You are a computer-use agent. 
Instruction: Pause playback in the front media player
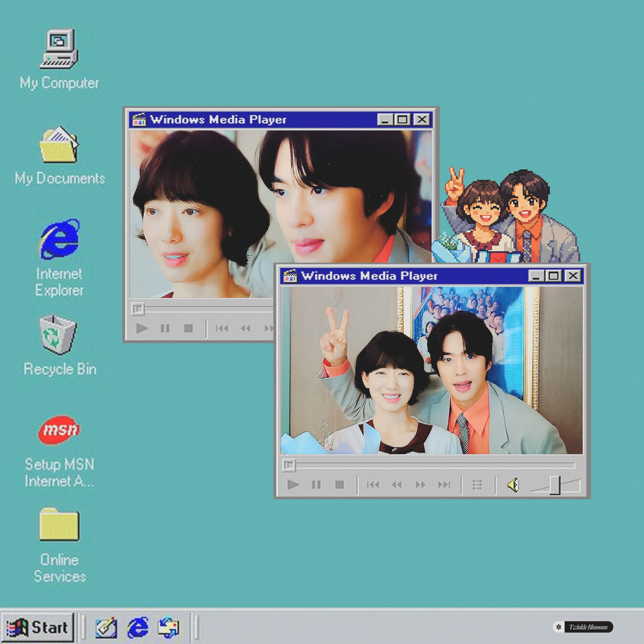point(316,484)
